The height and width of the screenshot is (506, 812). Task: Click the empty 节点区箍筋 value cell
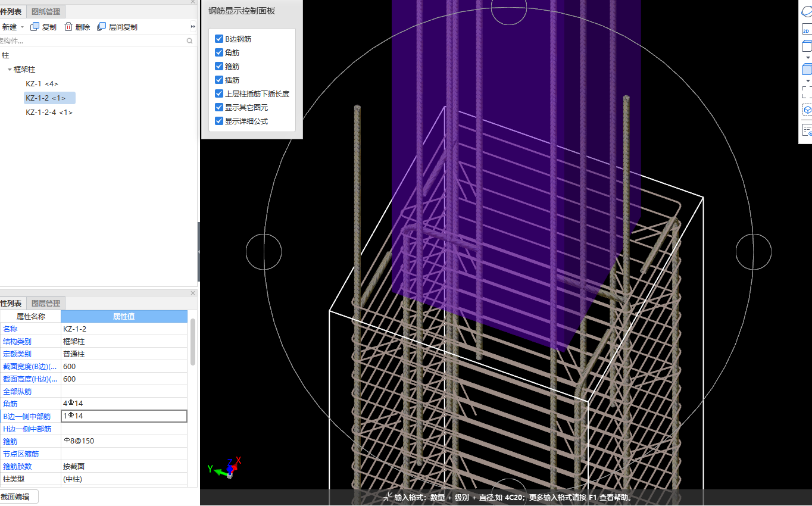124,454
